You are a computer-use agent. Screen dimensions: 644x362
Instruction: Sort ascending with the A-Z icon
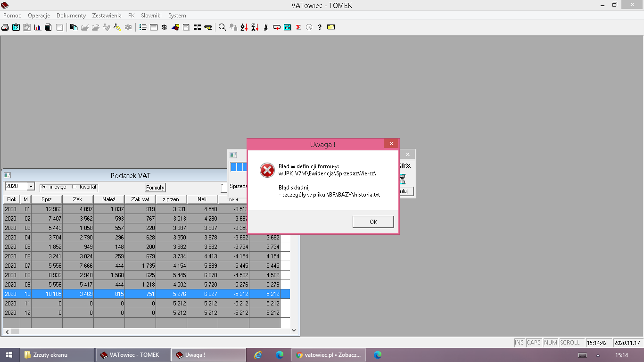coord(244,27)
